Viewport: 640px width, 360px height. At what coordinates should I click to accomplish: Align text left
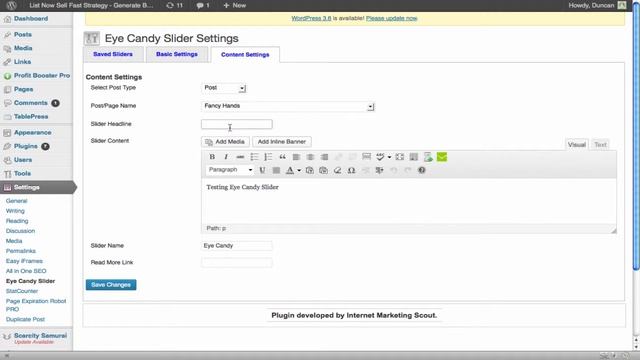point(296,157)
